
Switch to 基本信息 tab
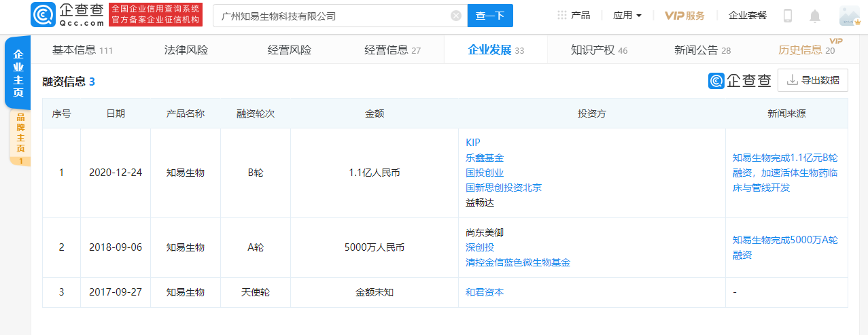click(82, 50)
